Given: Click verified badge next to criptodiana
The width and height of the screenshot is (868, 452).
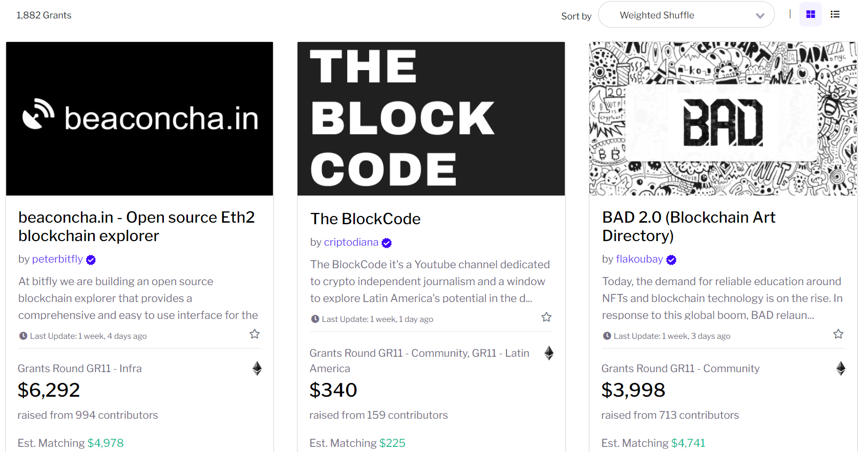Looking at the screenshot, I should [x=387, y=243].
